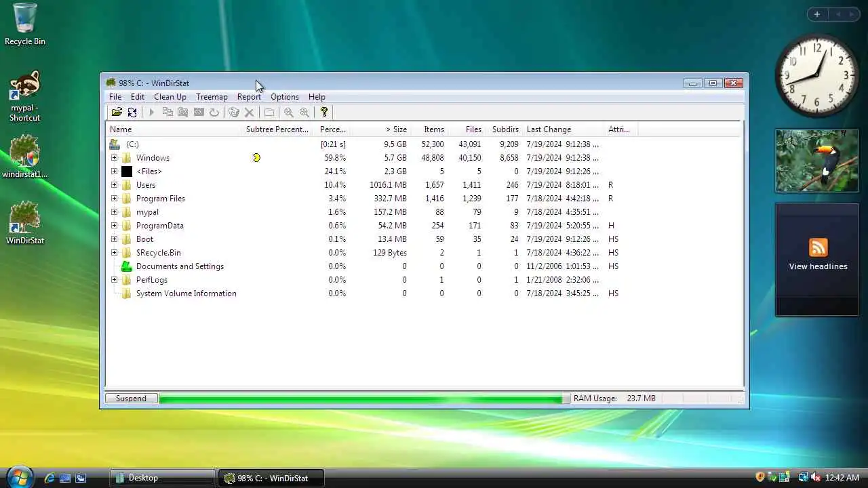This screenshot has width=868, height=488.
Task: Click the C: drive icon in the tree
Action: coord(115,144)
